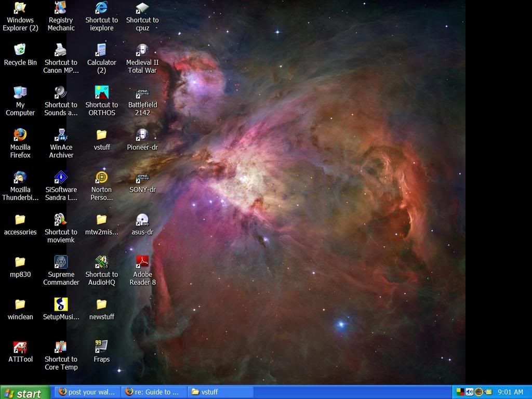Click the system clock showing 9:01 AM
Screen dimensions: 532x399
click(x=510, y=392)
